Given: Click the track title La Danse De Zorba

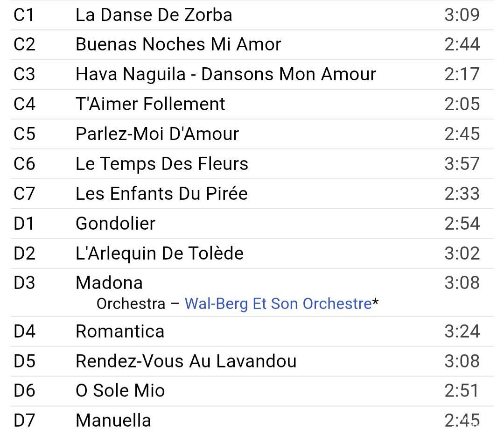Looking at the screenshot, I should pos(154,15).
